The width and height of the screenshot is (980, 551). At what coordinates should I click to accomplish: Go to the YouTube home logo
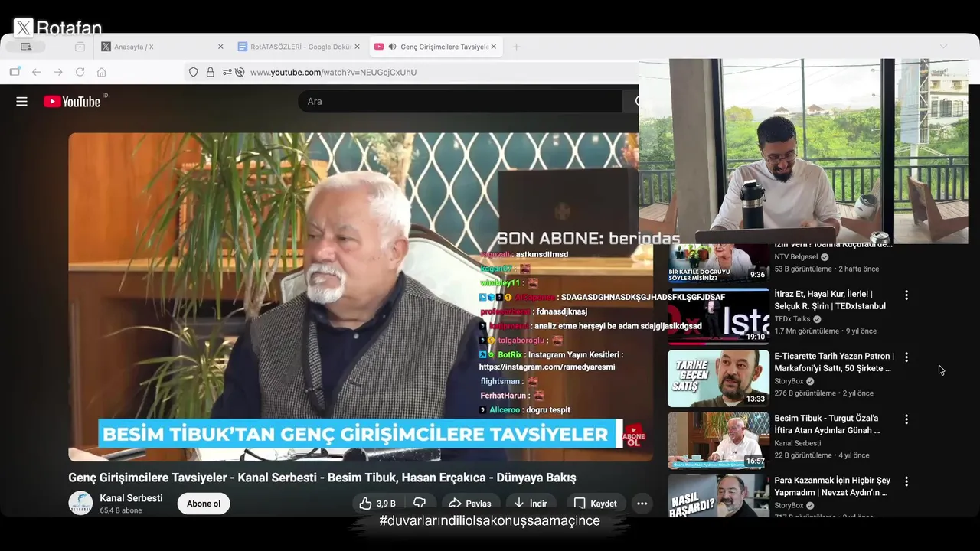[x=72, y=101]
